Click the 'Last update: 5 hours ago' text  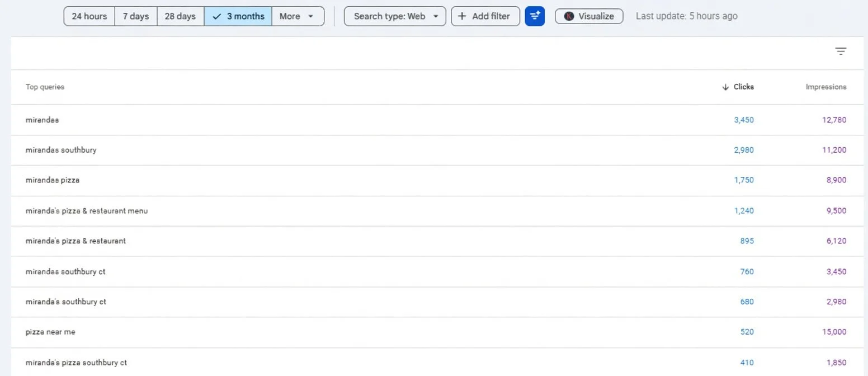pyautogui.click(x=686, y=16)
